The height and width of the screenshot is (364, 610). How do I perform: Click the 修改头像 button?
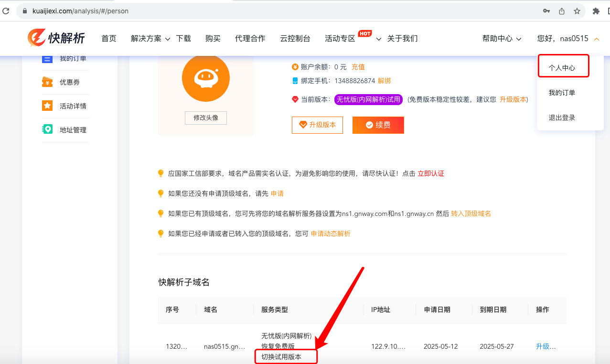pos(206,118)
